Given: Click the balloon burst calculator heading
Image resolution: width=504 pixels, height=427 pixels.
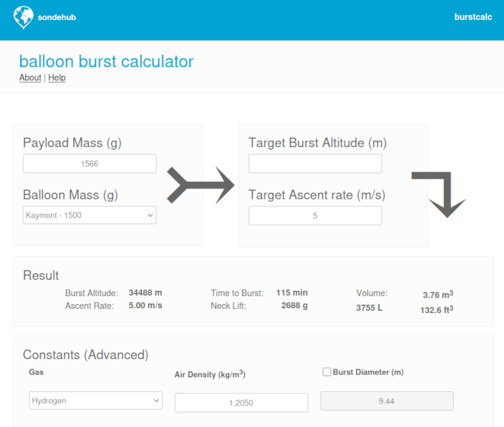Looking at the screenshot, I should coord(106,61).
